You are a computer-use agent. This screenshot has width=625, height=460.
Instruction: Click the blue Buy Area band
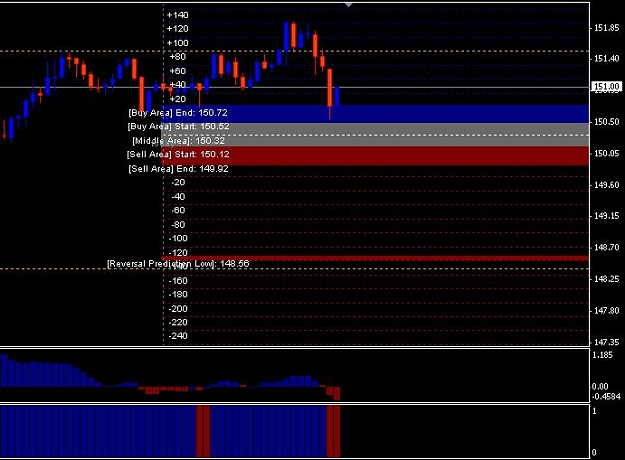pos(375,114)
